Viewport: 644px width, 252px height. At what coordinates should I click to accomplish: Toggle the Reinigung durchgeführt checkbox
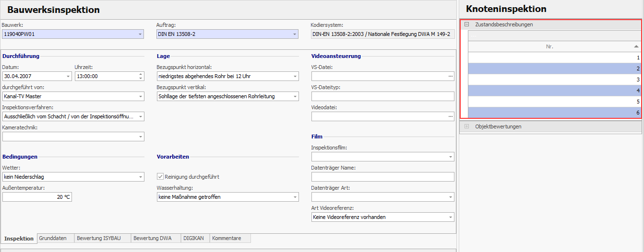click(x=161, y=177)
